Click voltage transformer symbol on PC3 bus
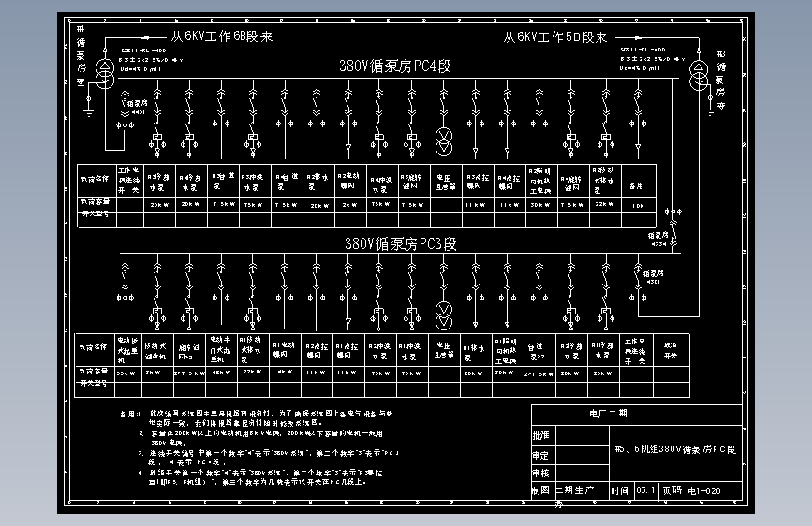 444,315
